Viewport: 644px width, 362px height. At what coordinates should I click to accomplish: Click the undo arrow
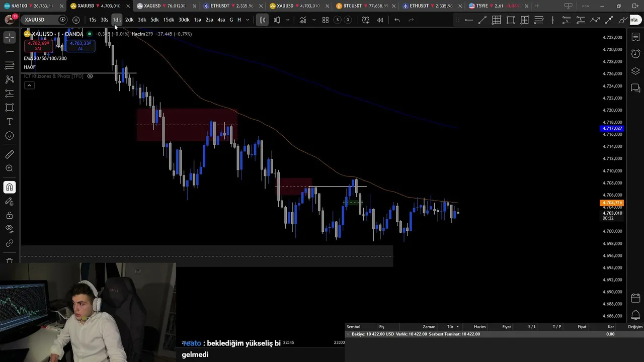(x=397, y=20)
